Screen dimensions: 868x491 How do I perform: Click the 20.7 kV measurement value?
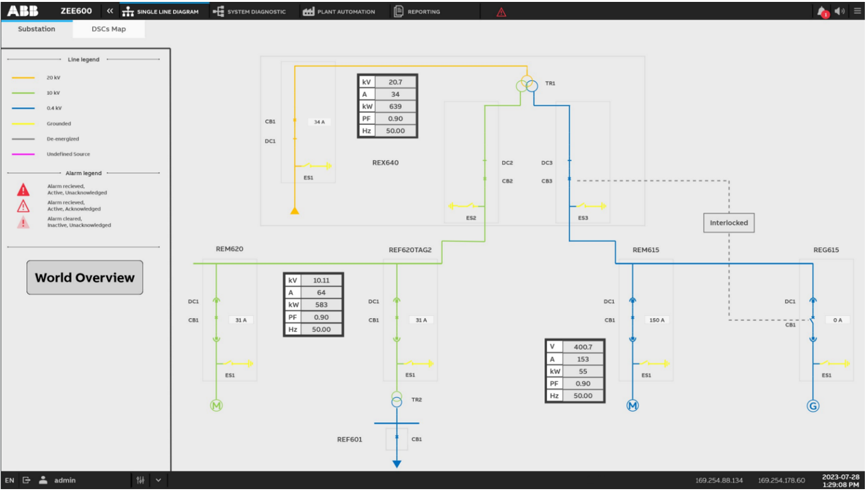coord(395,82)
